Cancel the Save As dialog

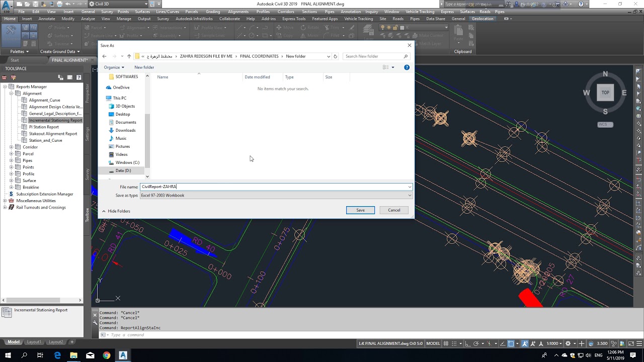[x=394, y=210]
